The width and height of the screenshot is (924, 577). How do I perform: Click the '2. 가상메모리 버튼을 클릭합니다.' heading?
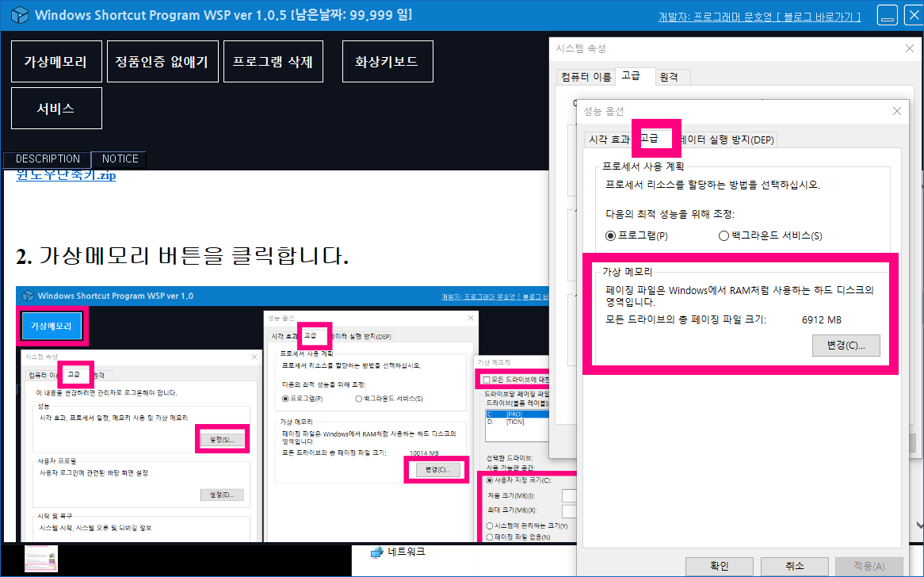[183, 256]
